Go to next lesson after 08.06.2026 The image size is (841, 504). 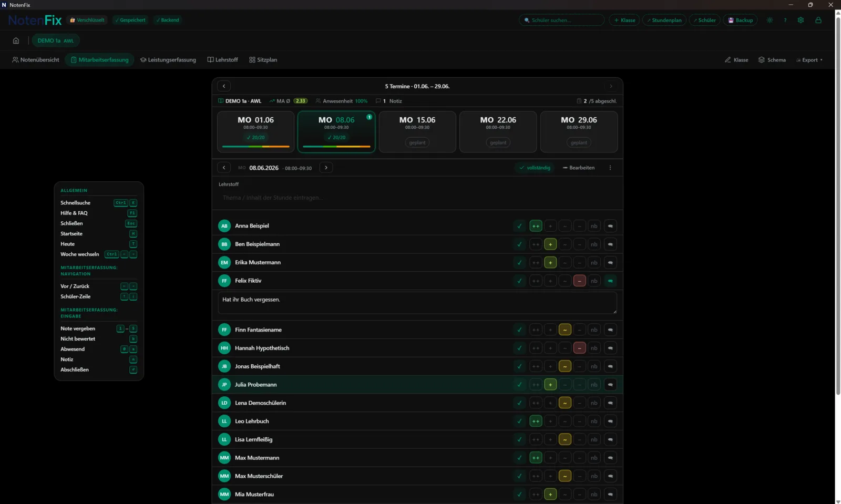[326, 168]
